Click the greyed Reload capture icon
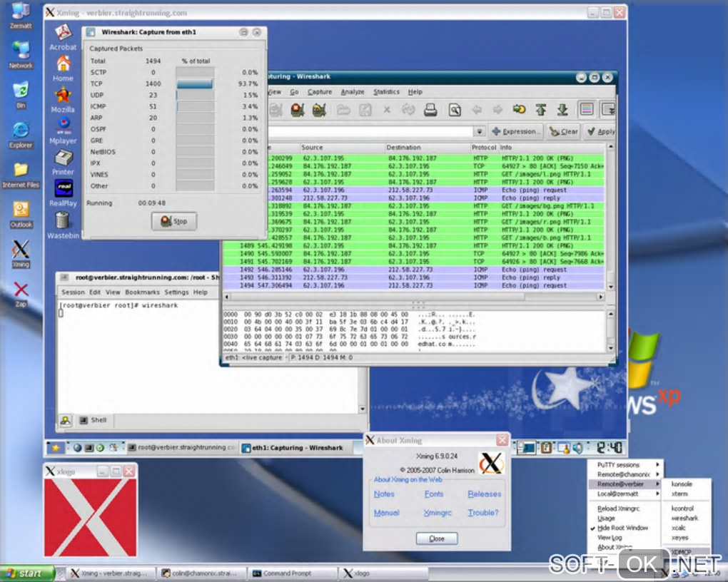 [x=408, y=110]
